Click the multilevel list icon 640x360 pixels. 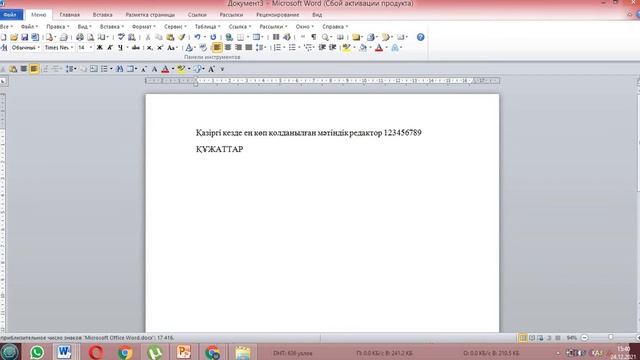[x=308, y=48]
